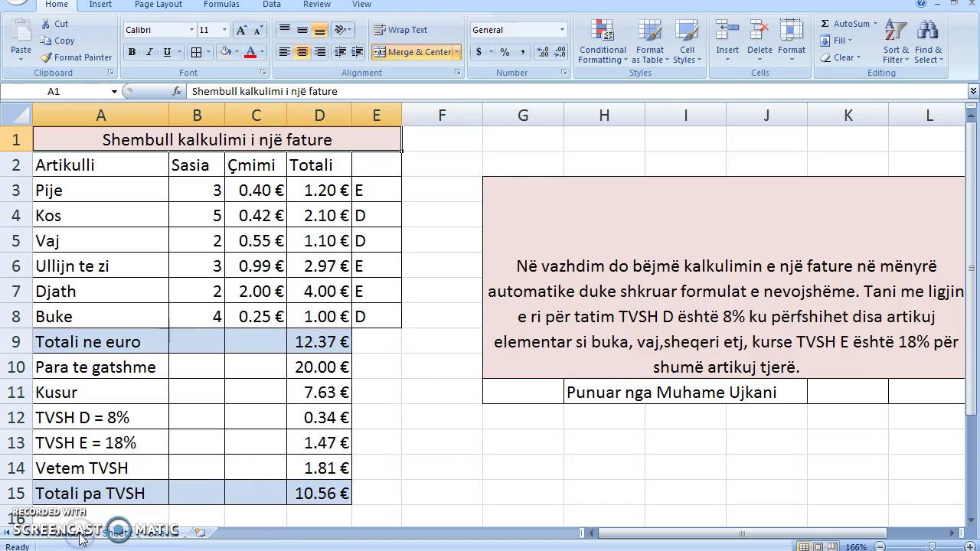
Task: Decrease the cell indent
Action: click(339, 52)
